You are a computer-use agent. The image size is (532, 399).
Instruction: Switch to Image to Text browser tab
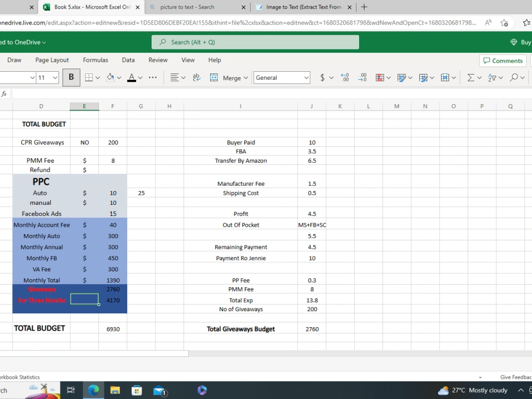[303, 7]
